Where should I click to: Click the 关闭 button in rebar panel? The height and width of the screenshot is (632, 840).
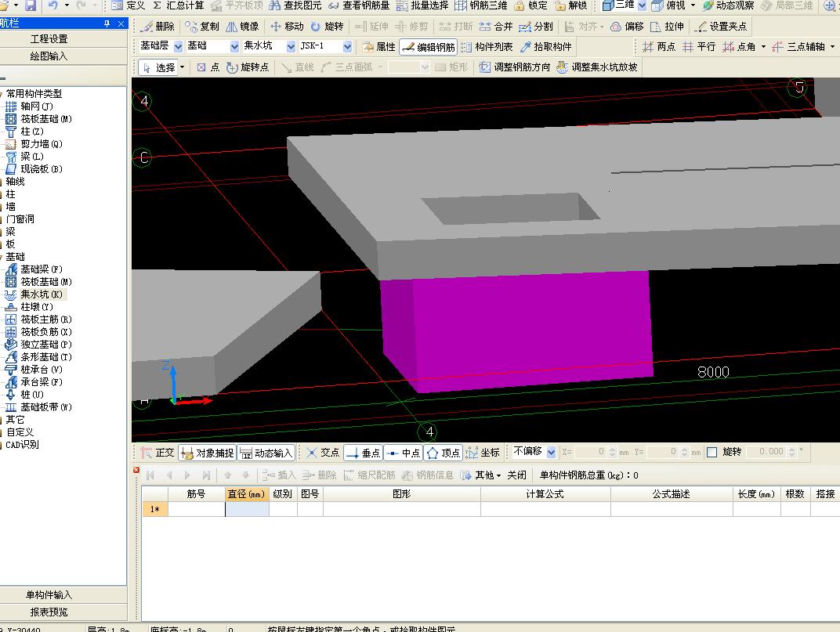pyautogui.click(x=516, y=475)
